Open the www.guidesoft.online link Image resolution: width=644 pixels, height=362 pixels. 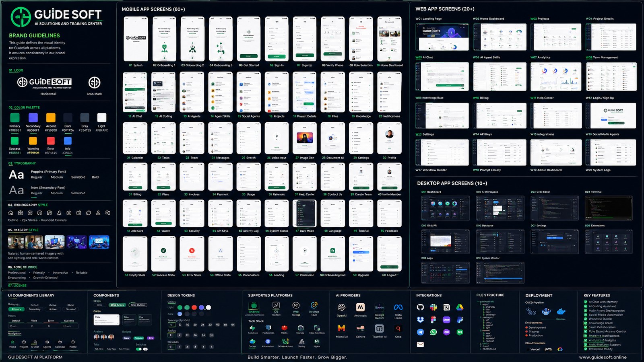(x=603, y=357)
